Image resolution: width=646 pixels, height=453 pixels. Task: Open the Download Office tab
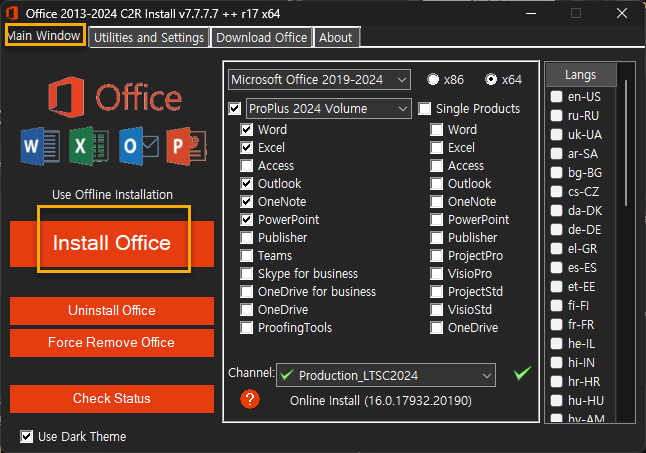pyautogui.click(x=262, y=37)
